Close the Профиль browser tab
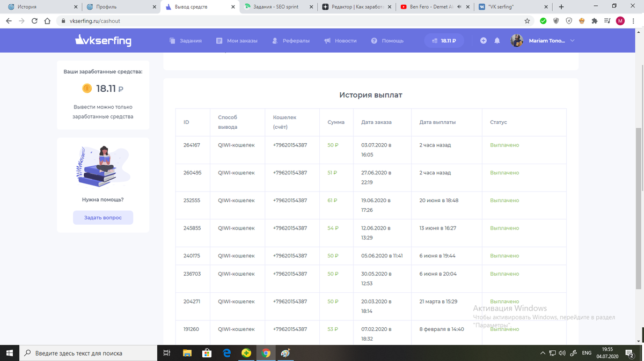Image resolution: width=644 pixels, height=361 pixels. coord(154,8)
